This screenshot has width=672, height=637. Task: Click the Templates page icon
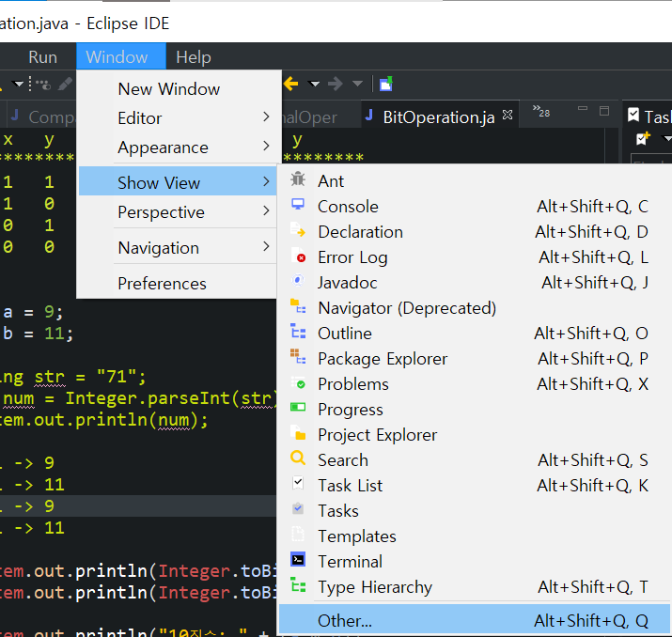(x=298, y=535)
